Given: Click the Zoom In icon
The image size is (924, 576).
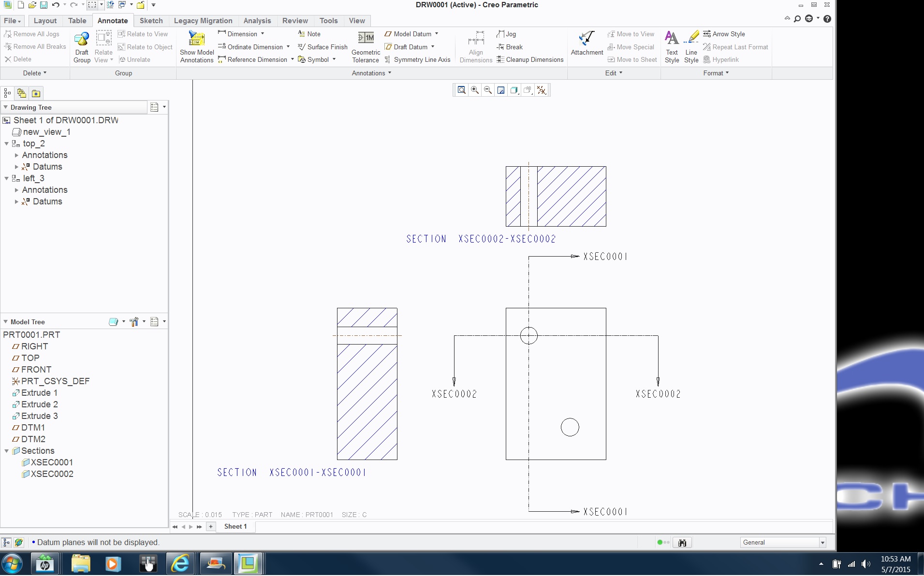Looking at the screenshot, I should click(x=475, y=90).
